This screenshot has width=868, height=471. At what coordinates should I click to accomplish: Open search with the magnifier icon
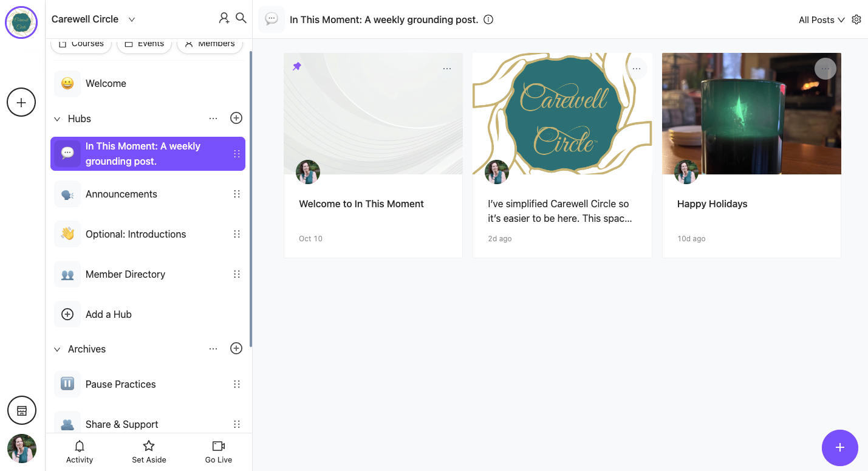coord(241,18)
